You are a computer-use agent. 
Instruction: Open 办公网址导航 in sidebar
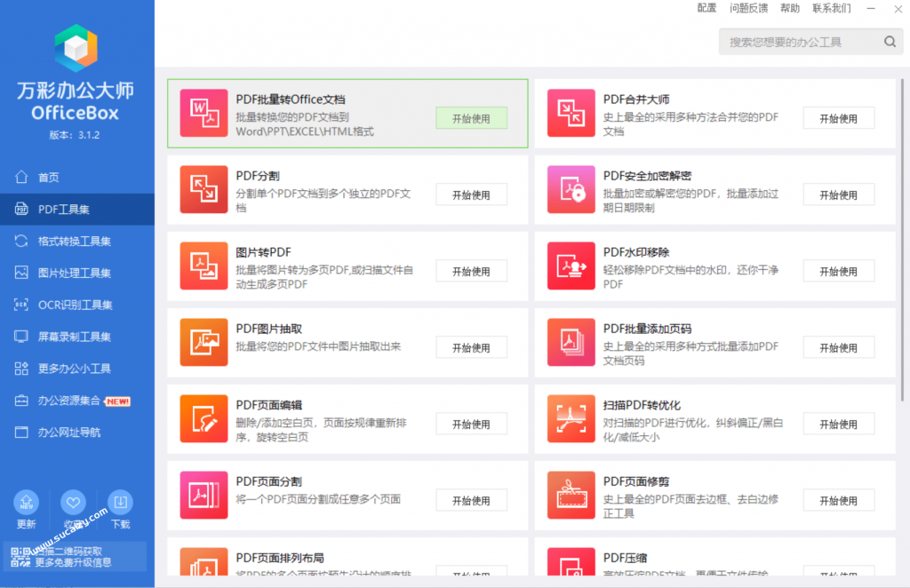pyautogui.click(x=77, y=433)
